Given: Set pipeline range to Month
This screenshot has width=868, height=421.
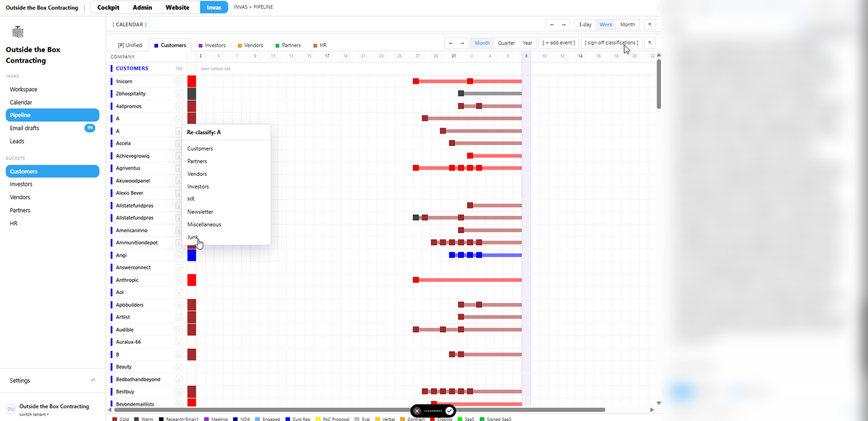Looking at the screenshot, I should (x=482, y=43).
